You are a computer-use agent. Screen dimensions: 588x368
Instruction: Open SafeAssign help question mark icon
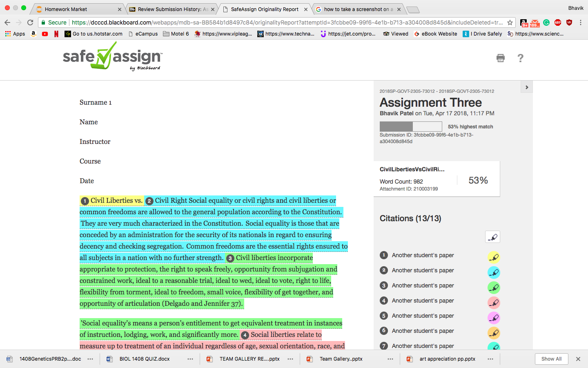tap(520, 58)
